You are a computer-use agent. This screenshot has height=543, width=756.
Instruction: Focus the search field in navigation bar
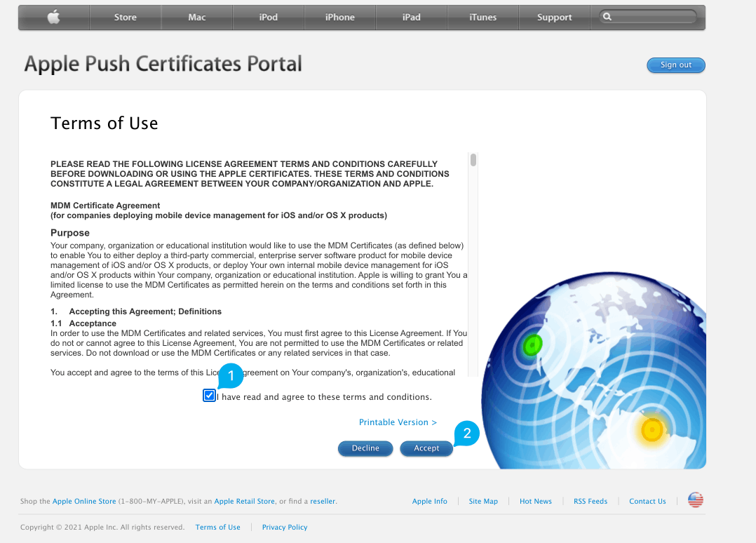click(x=648, y=17)
